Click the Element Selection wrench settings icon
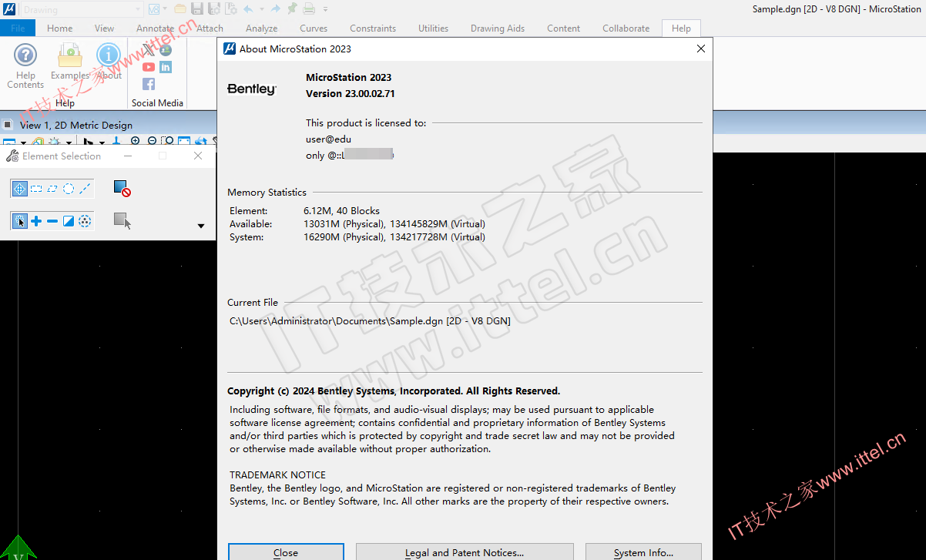Image resolution: width=926 pixels, height=560 pixels. click(12, 156)
